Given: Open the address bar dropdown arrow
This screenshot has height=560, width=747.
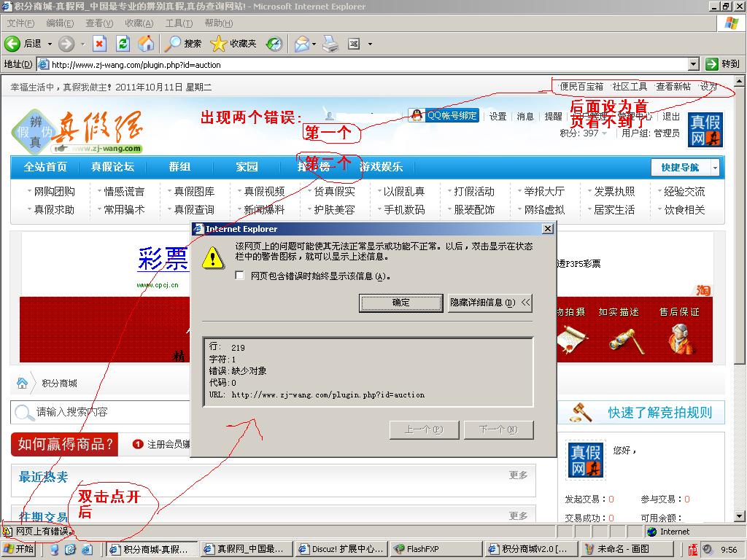Looking at the screenshot, I should (x=694, y=64).
